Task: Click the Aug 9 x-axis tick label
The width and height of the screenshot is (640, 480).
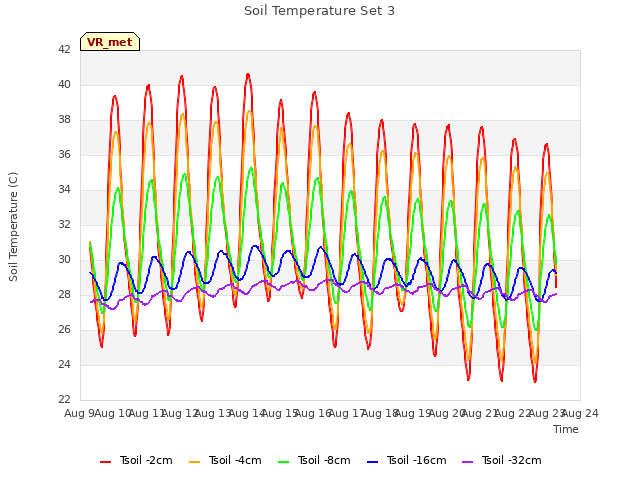Action: coord(79,413)
